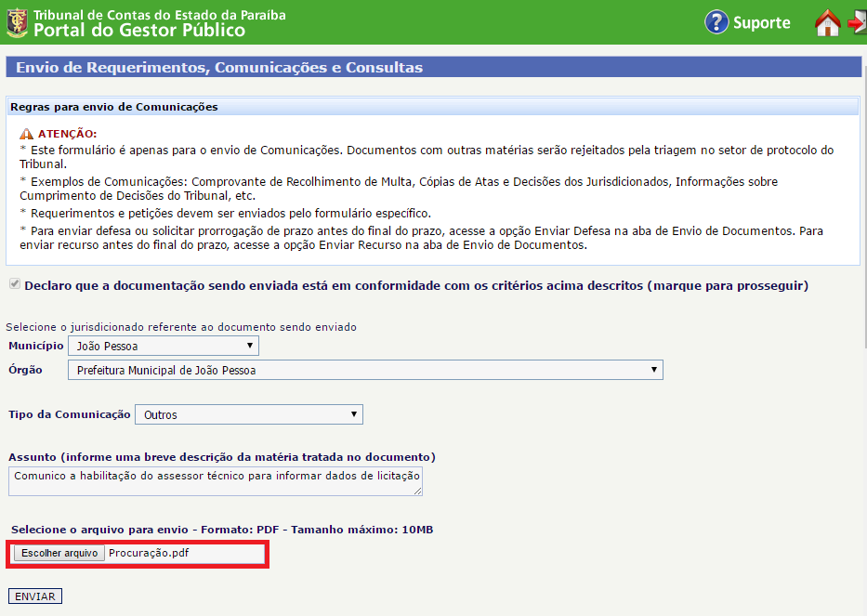
Task: Open the Município dropdown showing João Pessoa
Action: (164, 346)
